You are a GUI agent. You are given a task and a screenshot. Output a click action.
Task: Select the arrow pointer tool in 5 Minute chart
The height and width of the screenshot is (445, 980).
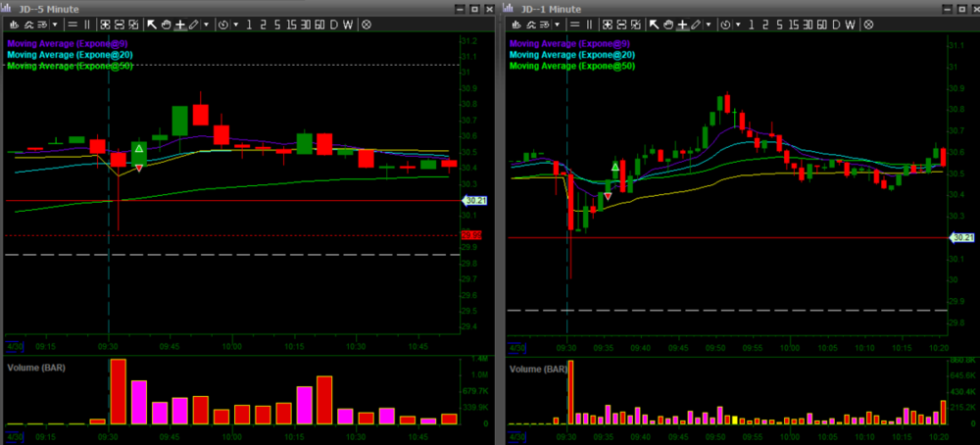pyautogui.click(x=152, y=24)
